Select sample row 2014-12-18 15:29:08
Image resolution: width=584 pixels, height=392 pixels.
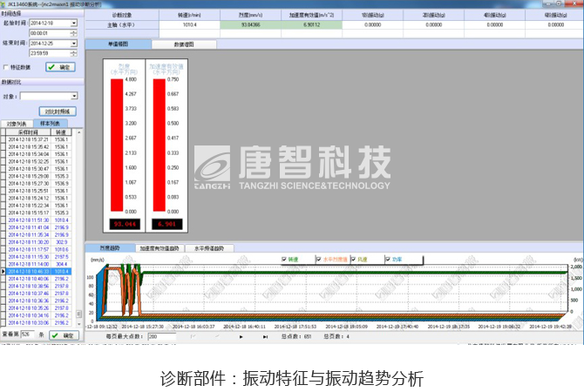coord(38,176)
